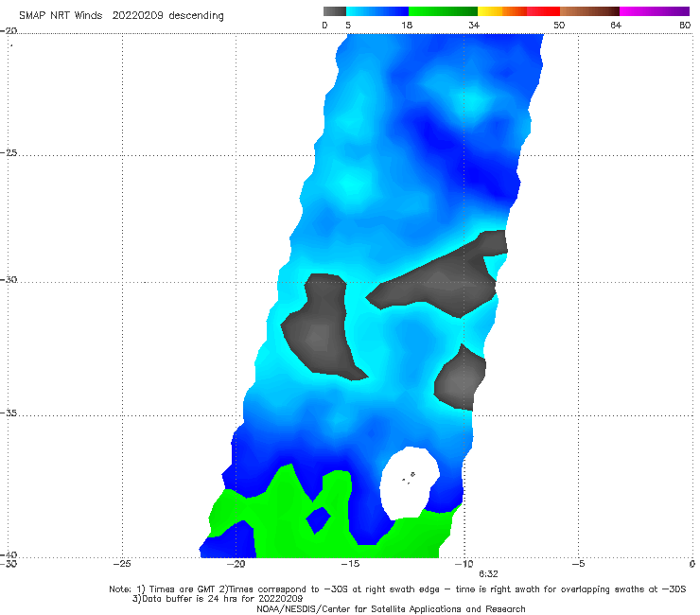Click the '-15' longitude label on the bottom axis
700x615 pixels.
[350, 564]
